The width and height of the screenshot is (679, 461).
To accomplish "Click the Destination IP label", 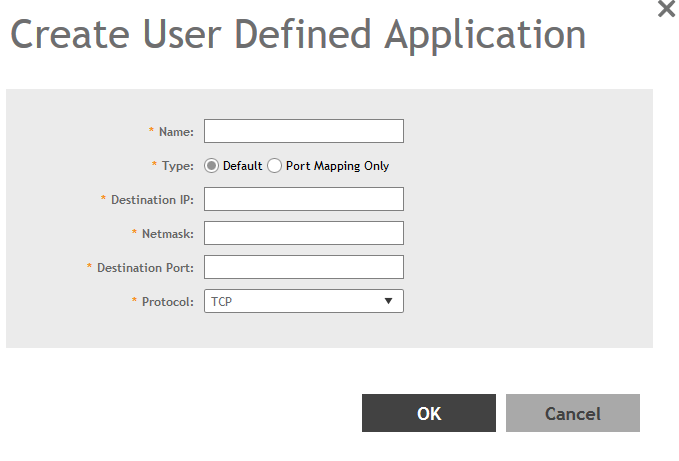I will 152,200.
